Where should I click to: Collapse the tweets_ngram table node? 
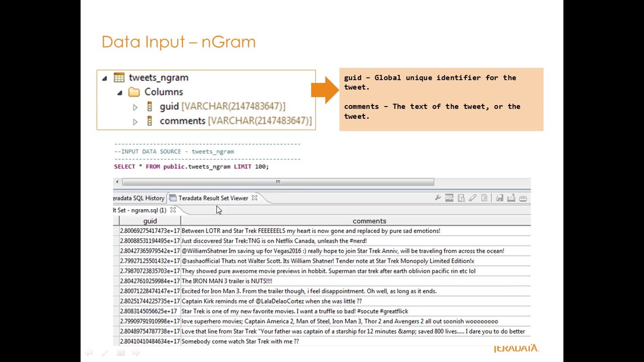pos(104,78)
